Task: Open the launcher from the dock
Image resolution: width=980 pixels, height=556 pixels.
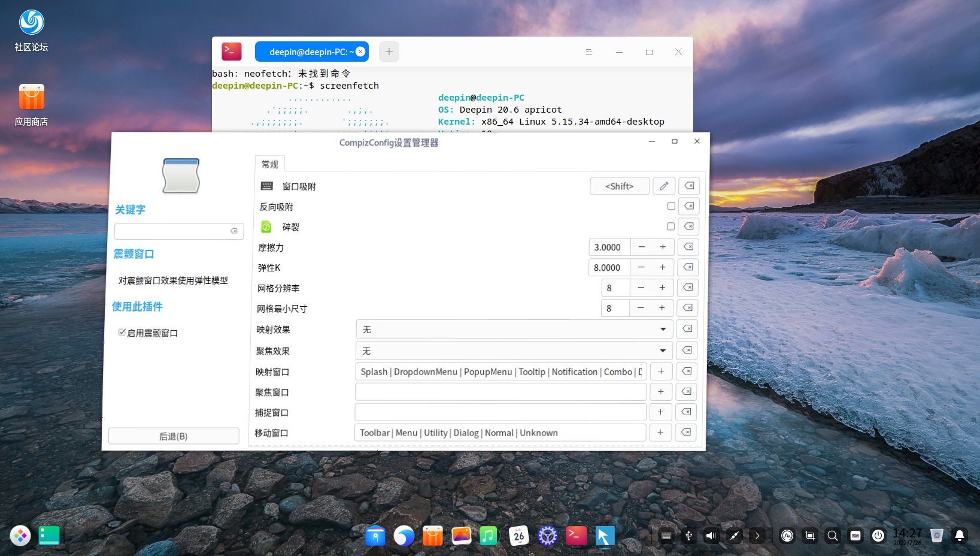Action: pos(20,536)
